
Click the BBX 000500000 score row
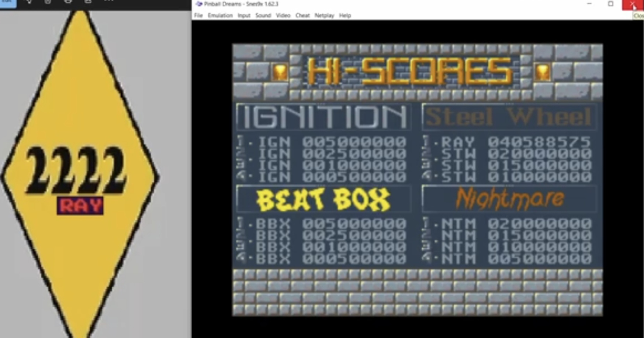[322, 259]
